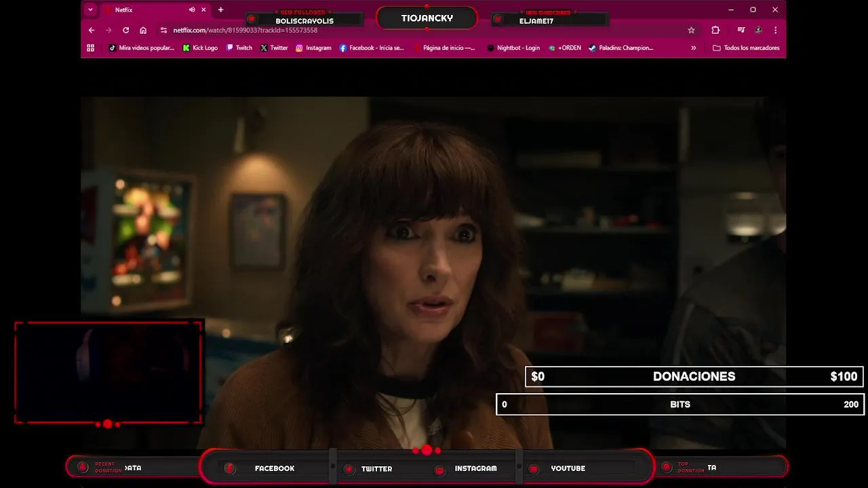
Task: Open the Twitter bookmark
Action: click(x=274, y=48)
